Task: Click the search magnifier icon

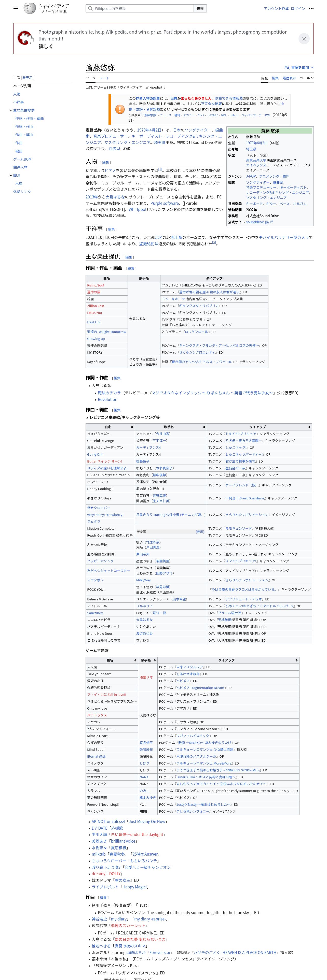Action: click(90, 8)
